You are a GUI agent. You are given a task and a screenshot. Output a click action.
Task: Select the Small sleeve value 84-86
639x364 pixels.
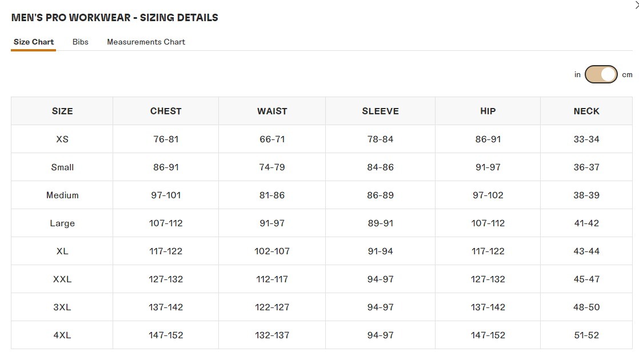[380, 167]
